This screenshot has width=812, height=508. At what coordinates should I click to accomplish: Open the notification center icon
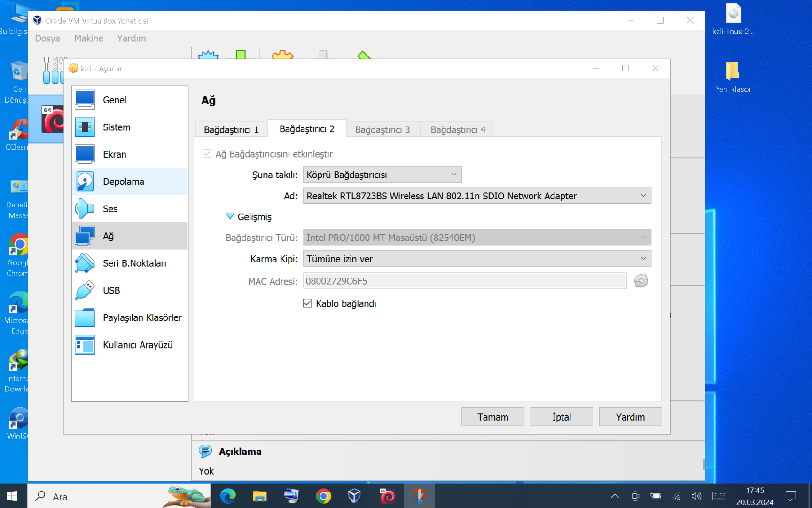coord(791,496)
